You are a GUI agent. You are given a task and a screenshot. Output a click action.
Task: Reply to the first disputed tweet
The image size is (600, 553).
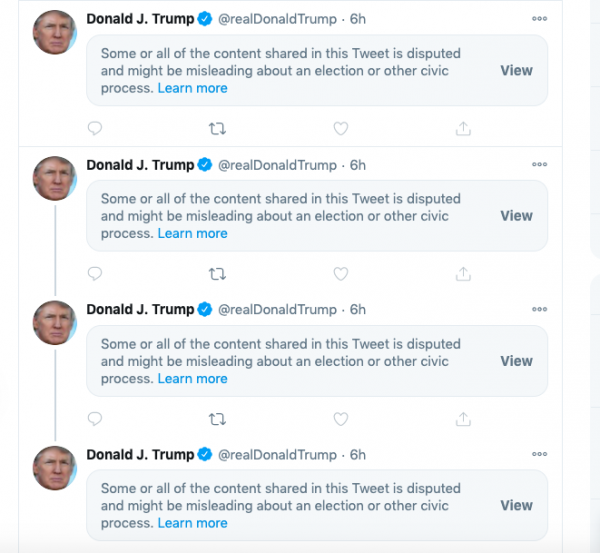(x=95, y=129)
